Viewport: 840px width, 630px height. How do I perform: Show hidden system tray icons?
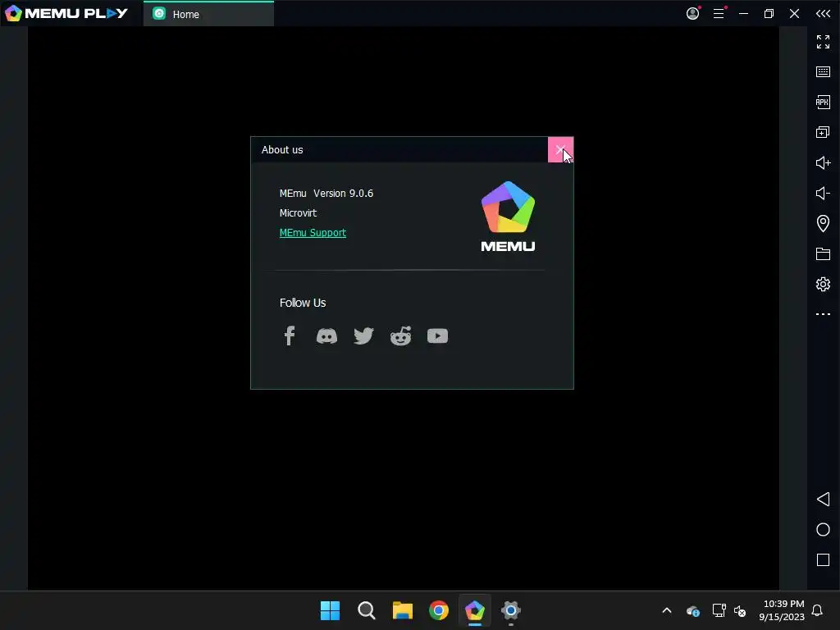(667, 610)
